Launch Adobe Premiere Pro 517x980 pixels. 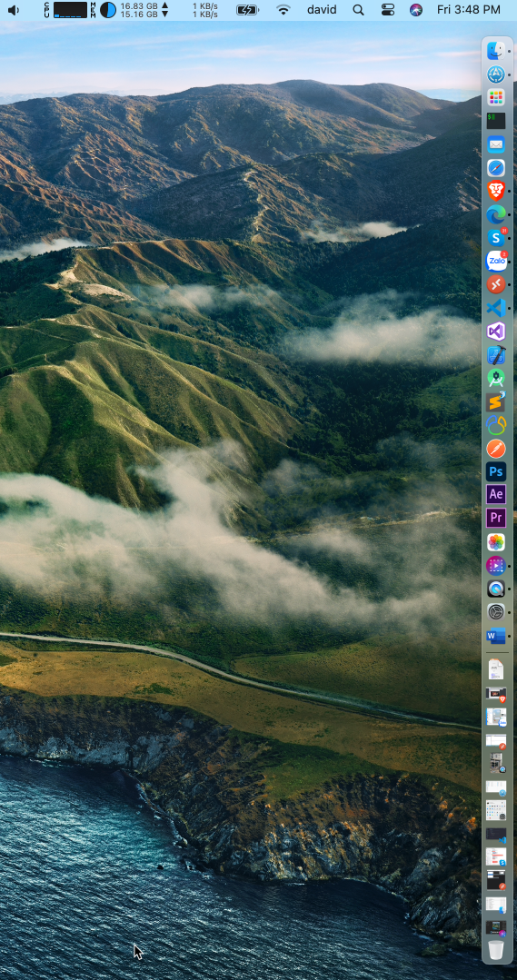tap(496, 518)
